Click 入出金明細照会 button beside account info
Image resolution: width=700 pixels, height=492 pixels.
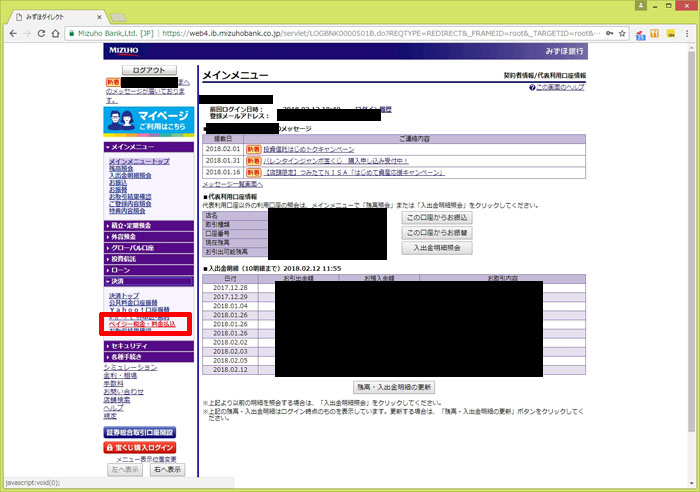click(x=437, y=248)
